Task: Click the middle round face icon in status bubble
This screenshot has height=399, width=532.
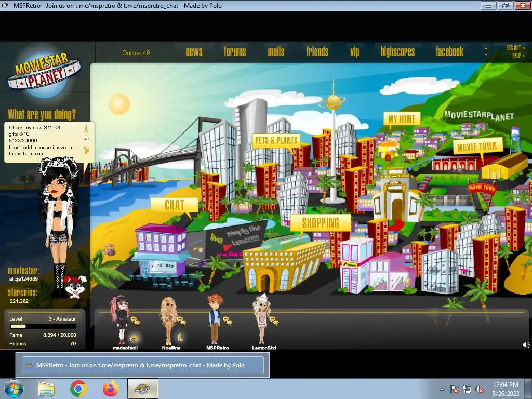Action: [86, 139]
